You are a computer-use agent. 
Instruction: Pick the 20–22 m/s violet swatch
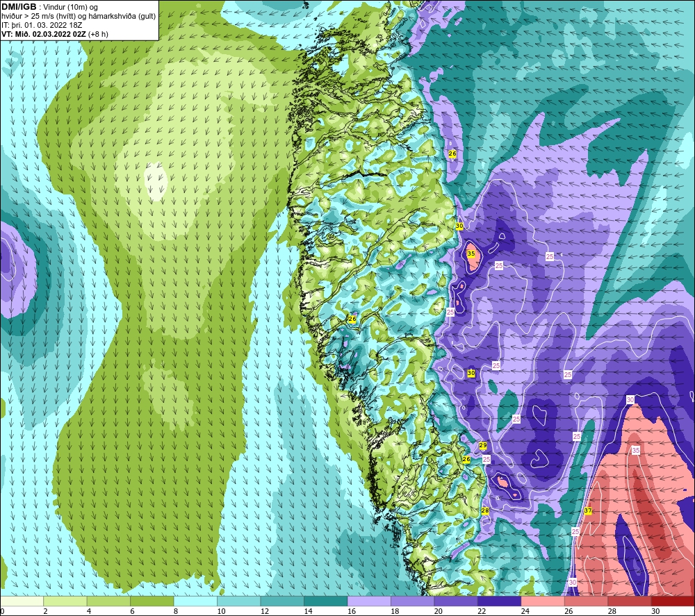pyautogui.click(x=456, y=601)
